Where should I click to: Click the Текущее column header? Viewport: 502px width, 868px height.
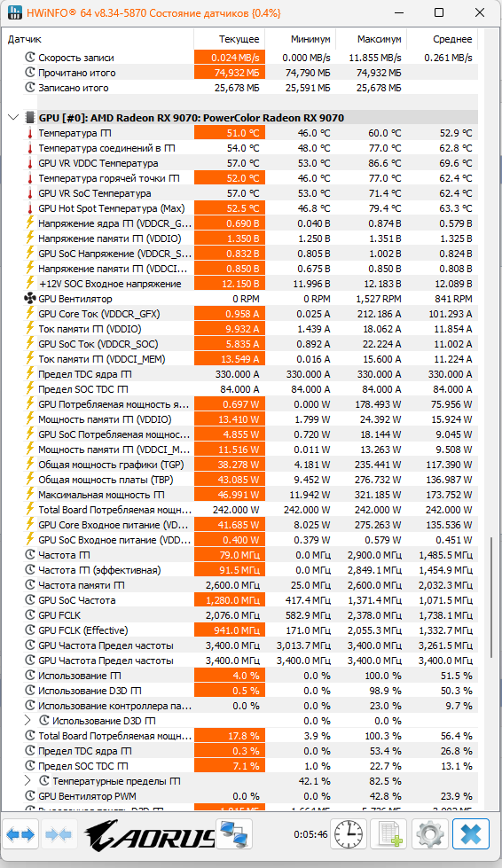tap(230, 39)
